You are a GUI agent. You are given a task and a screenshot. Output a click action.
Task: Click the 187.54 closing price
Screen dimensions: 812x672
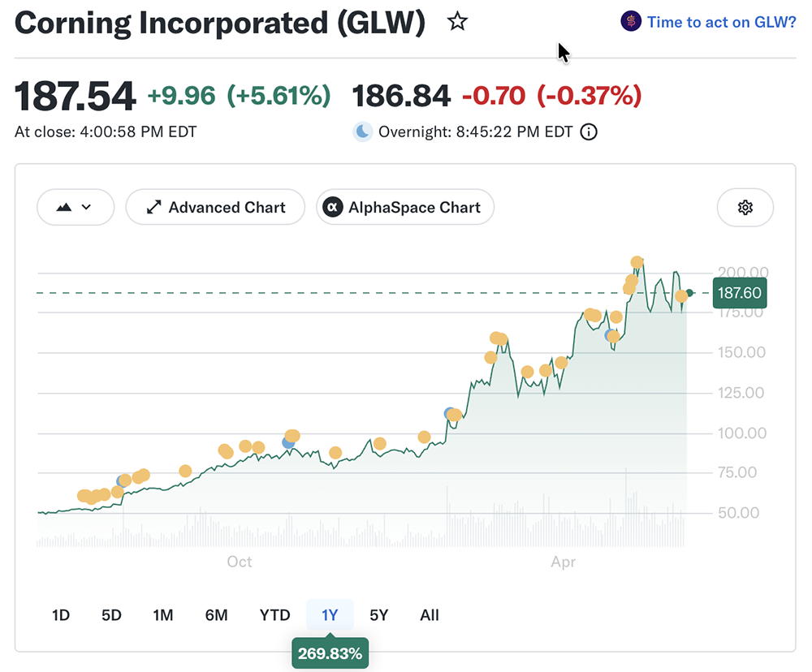pyautogui.click(x=75, y=96)
